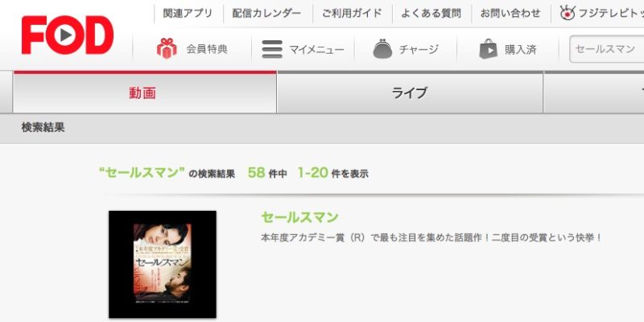Viewport: 644px width, 322px height.
Task: Open マイメニュー text link
Action: click(316, 50)
